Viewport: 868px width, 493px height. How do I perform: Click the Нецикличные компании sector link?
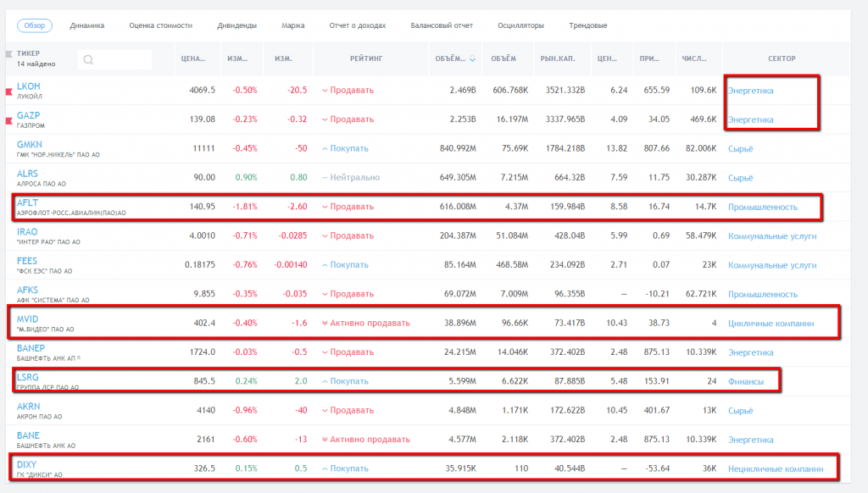(x=775, y=469)
